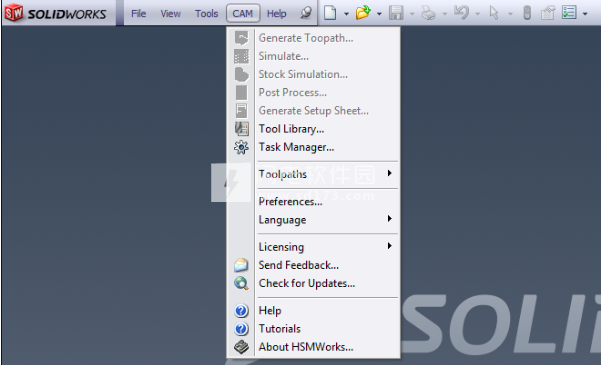Expand the Undo dropdown arrow
The height and width of the screenshot is (365, 602).
[478, 14]
